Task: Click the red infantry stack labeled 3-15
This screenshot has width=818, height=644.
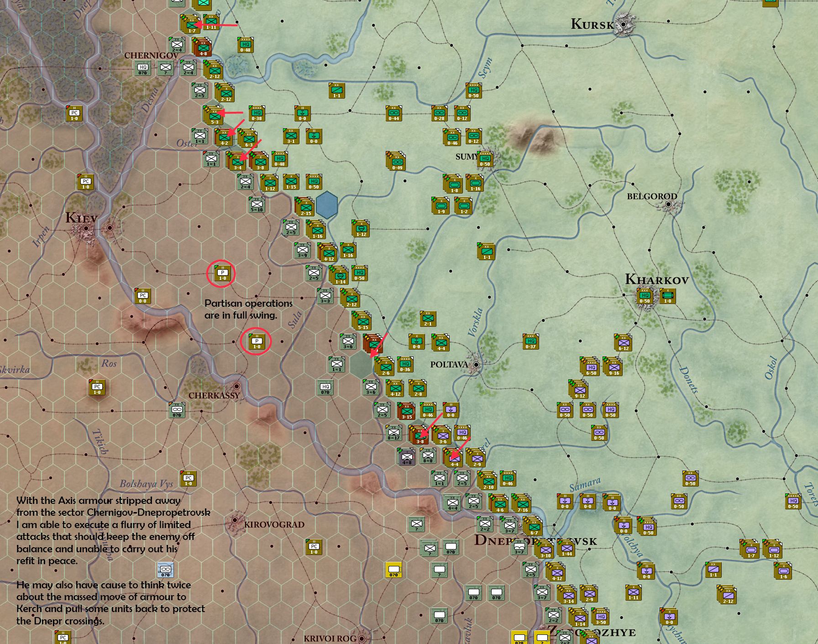Action: pyautogui.click(x=406, y=411)
